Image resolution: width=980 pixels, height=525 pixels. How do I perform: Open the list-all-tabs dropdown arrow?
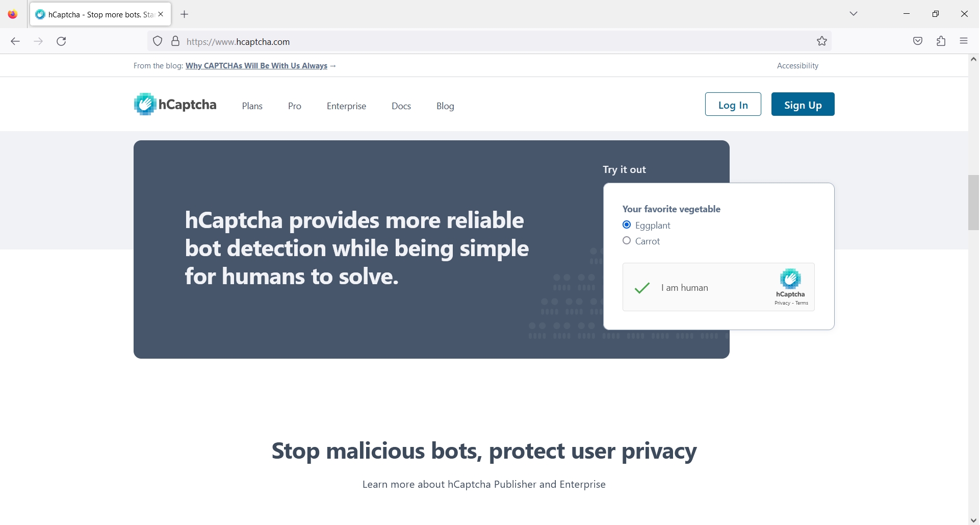click(854, 14)
